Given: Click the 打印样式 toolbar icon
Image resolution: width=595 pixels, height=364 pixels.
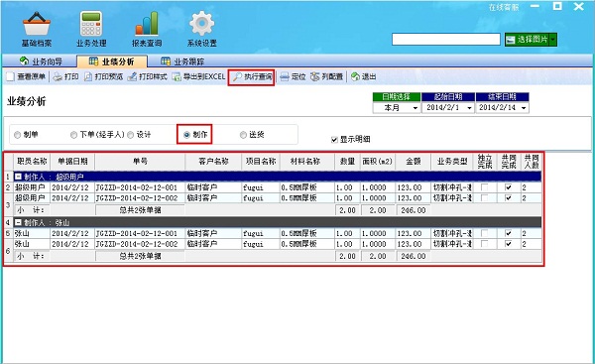Looking at the screenshot, I should tap(132, 77).
